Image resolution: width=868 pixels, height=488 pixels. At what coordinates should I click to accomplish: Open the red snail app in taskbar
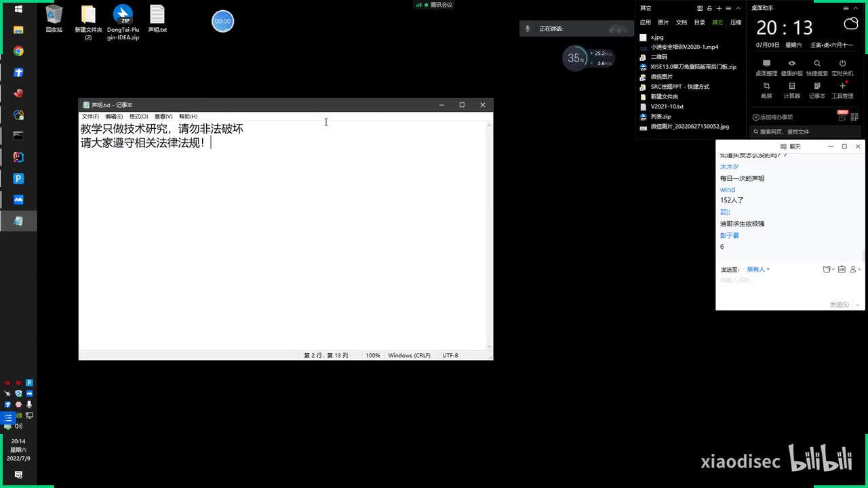18,94
